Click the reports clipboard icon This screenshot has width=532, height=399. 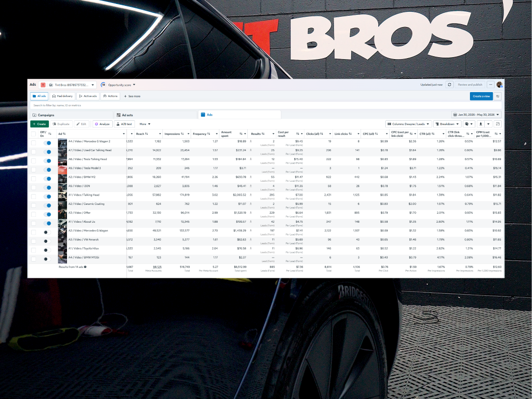[468, 124]
